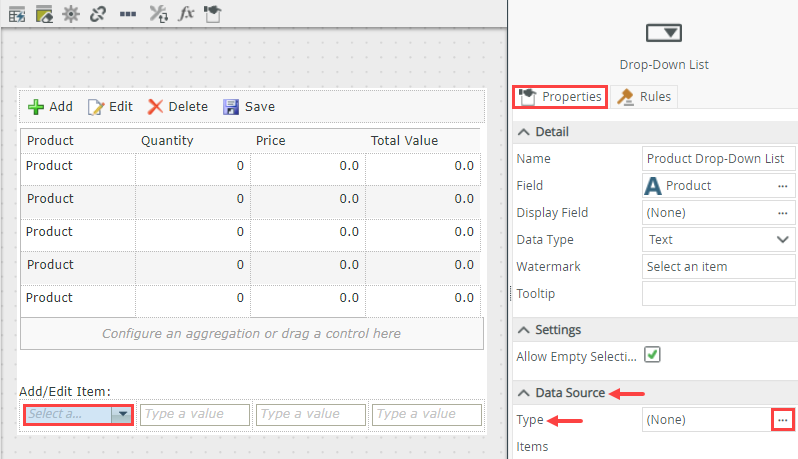Image resolution: width=798 pixels, height=459 pixels.
Task: Click the Price column header
Action: [x=270, y=140]
